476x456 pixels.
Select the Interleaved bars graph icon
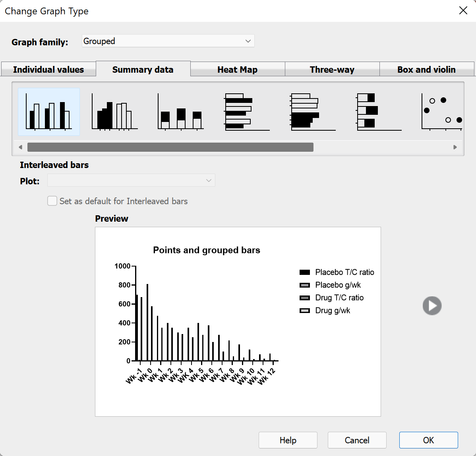pyautogui.click(x=49, y=112)
